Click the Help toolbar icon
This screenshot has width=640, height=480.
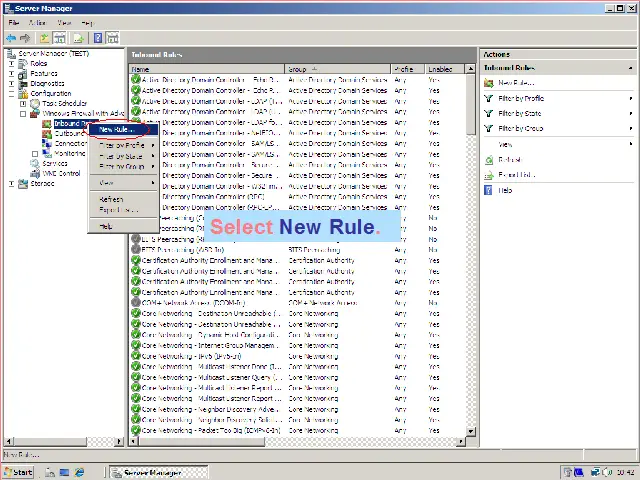tap(98, 38)
